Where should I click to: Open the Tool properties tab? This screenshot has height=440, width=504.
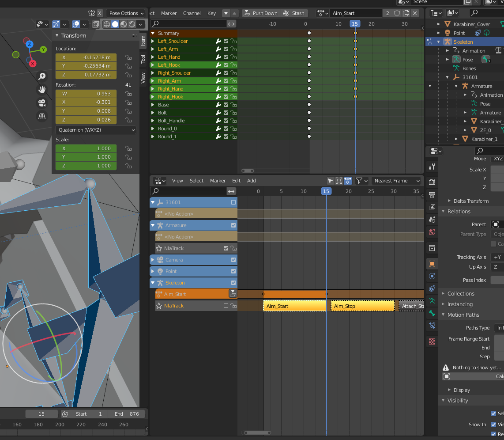pyautogui.click(x=432, y=167)
